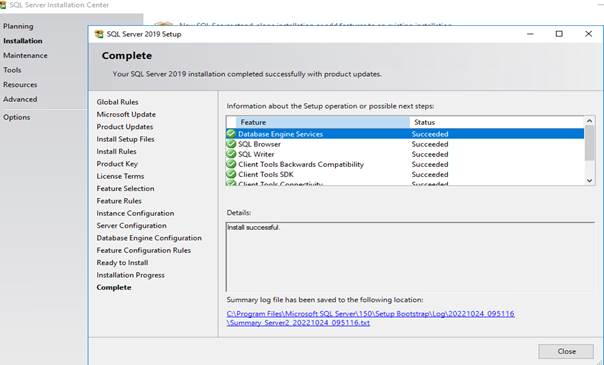Image resolution: width=604 pixels, height=365 pixels.
Task: Select the Advanced section
Action: coord(20,99)
